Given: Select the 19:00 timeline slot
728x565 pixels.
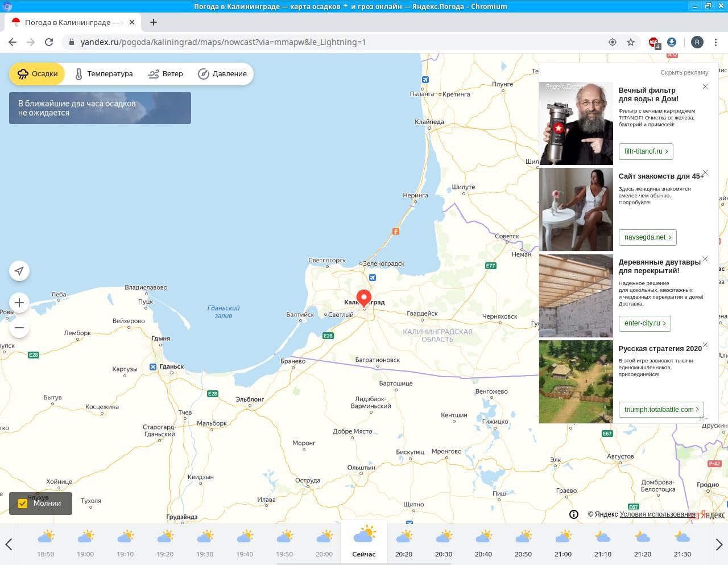Looking at the screenshot, I should tap(85, 544).
